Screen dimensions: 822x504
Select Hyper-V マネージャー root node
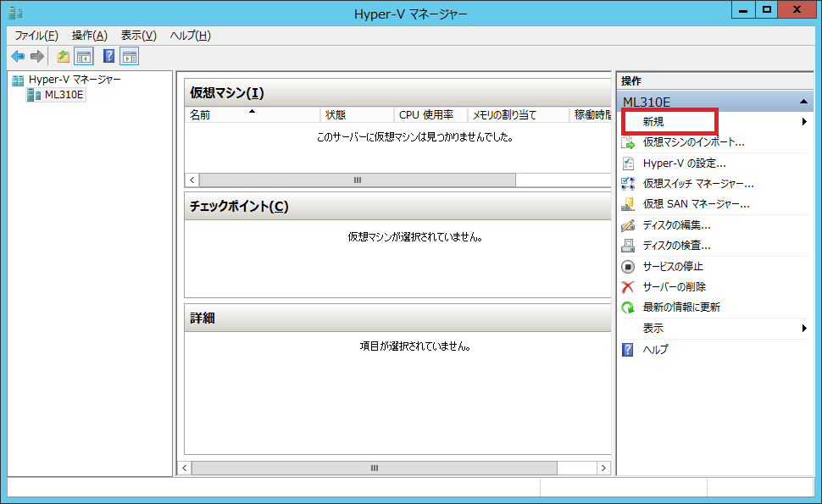[75, 80]
